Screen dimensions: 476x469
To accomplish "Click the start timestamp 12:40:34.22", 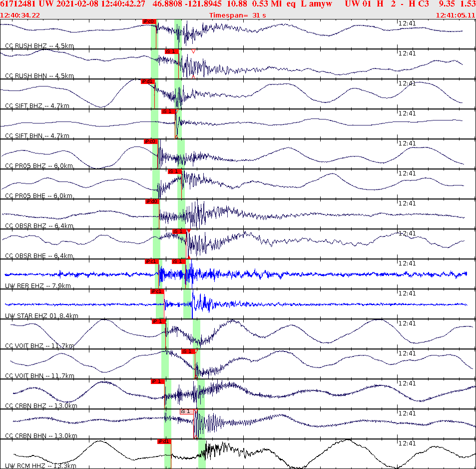I will 19,15.
